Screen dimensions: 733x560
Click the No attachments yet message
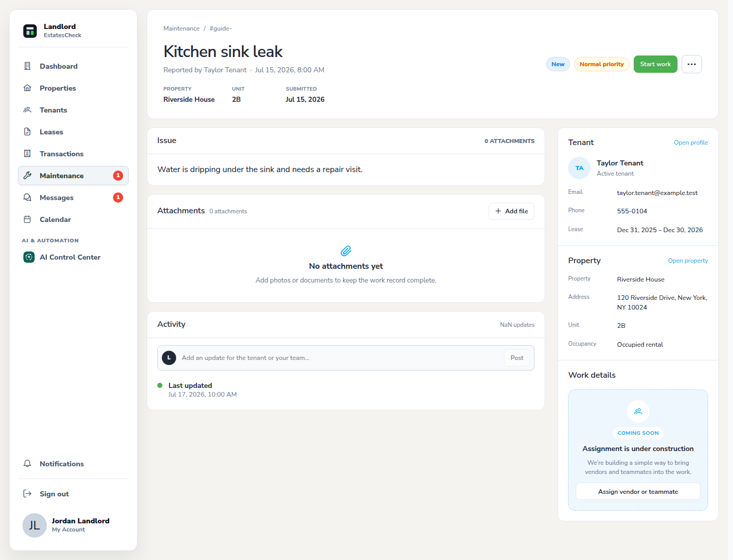coord(346,266)
